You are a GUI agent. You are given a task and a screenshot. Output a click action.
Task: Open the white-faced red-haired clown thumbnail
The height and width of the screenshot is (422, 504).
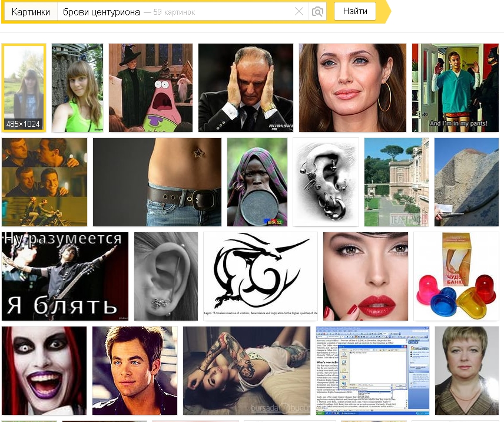pyautogui.click(x=44, y=371)
